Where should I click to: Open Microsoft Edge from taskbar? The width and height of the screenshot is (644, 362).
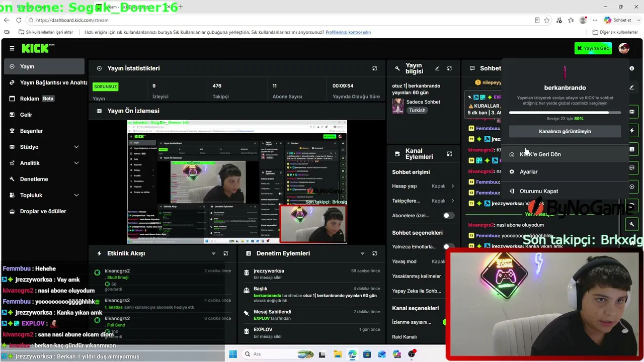352,354
